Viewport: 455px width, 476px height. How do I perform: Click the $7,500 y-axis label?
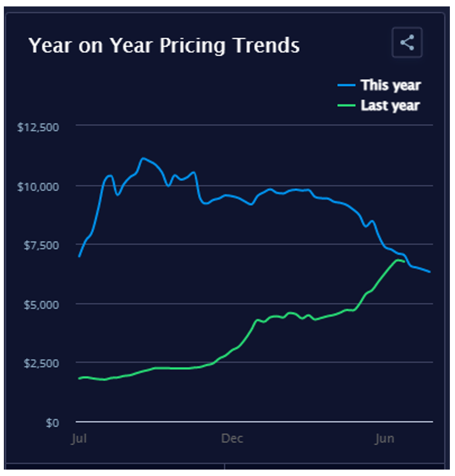(40, 245)
